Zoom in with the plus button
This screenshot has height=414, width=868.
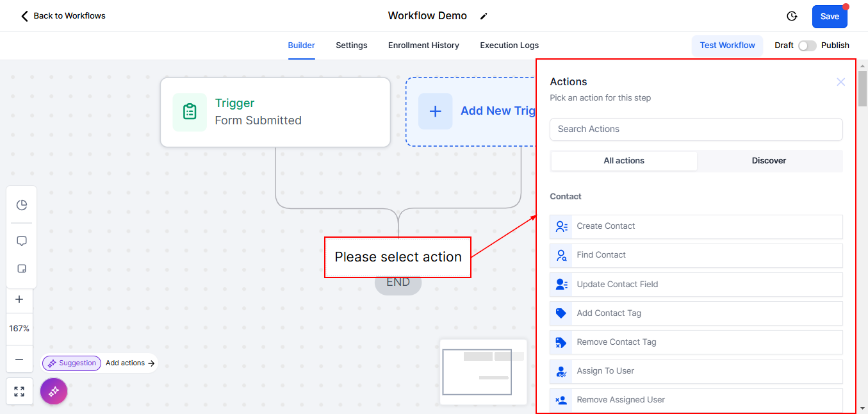pos(19,299)
